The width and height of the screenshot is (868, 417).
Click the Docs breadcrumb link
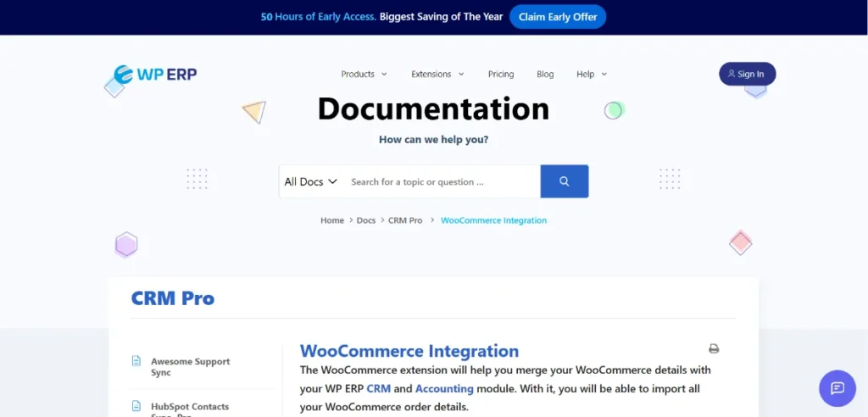(366, 220)
